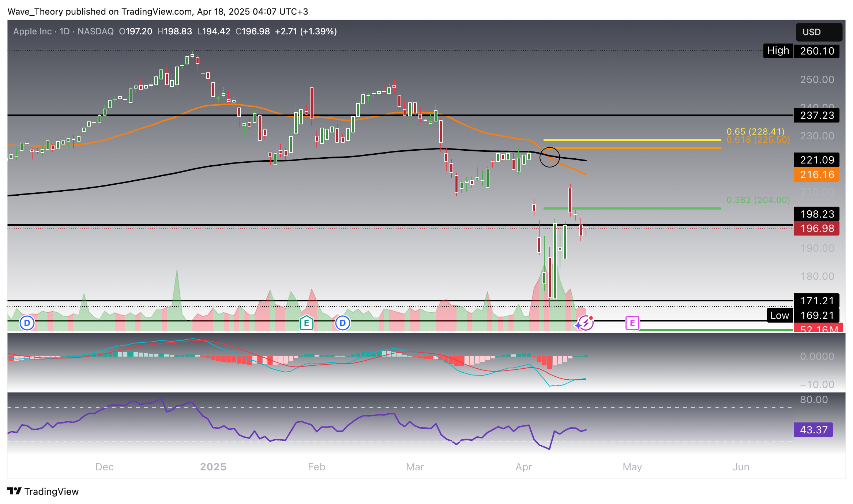Select the 198.23 price level label
The width and height of the screenshot is (853, 504).
point(816,214)
